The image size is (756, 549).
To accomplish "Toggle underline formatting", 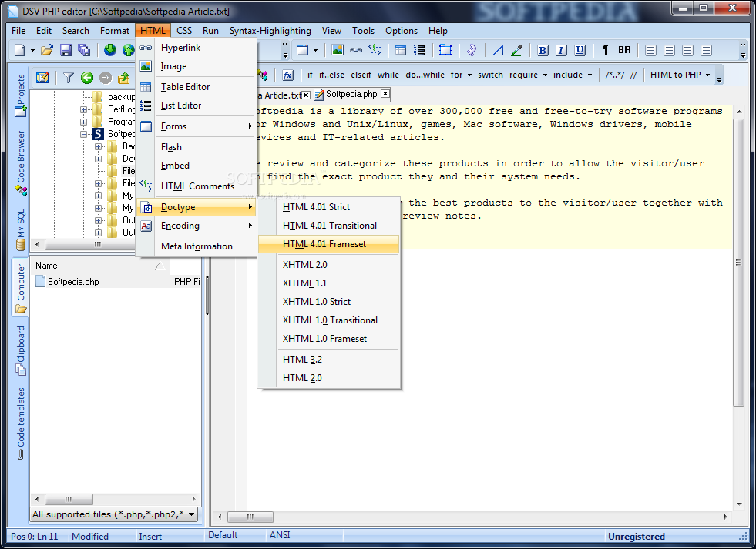I will click(580, 50).
